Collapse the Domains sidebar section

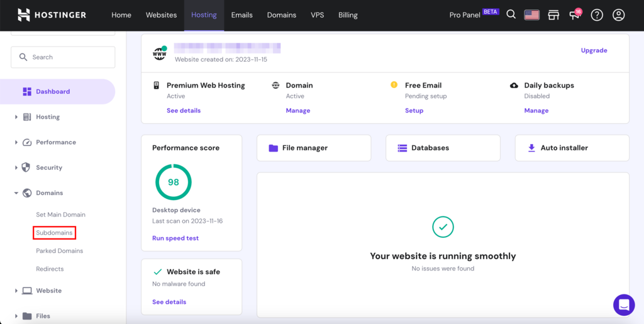[49, 193]
